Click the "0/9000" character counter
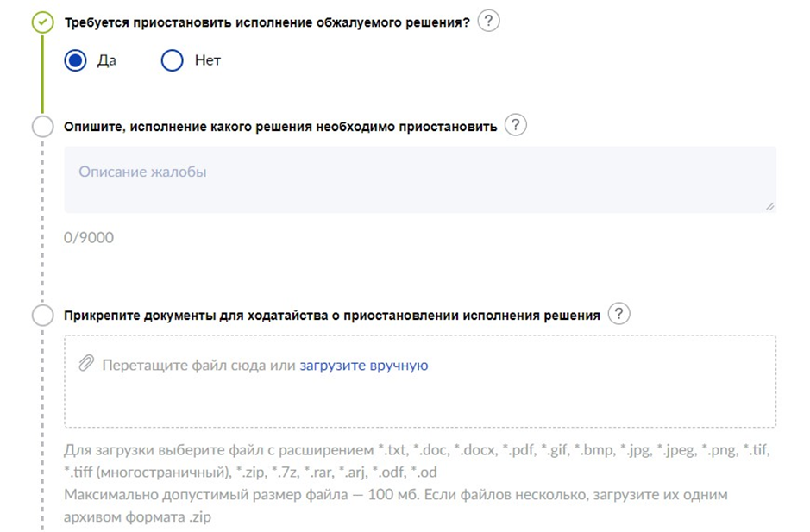This screenshot has width=810, height=532. pos(89,237)
